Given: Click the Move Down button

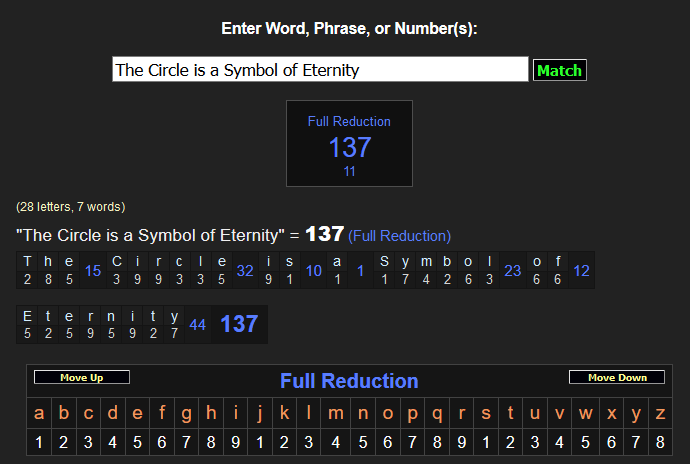Looking at the screenshot, I should 616,378.
